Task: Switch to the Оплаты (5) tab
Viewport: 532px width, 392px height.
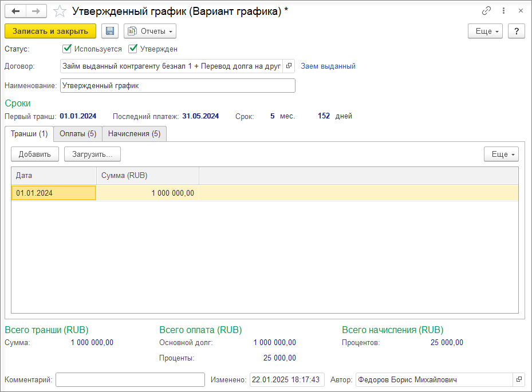Action: 78,133
